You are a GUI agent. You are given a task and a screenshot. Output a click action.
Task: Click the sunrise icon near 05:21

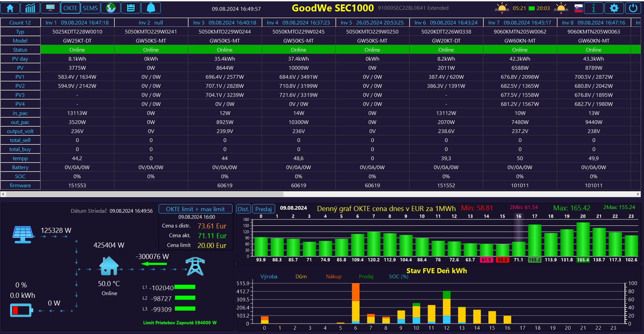(502, 8)
